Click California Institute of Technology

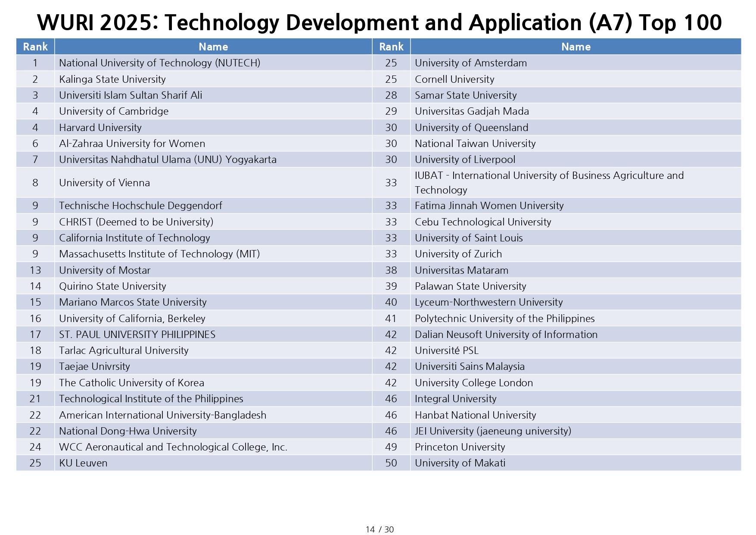coord(134,238)
